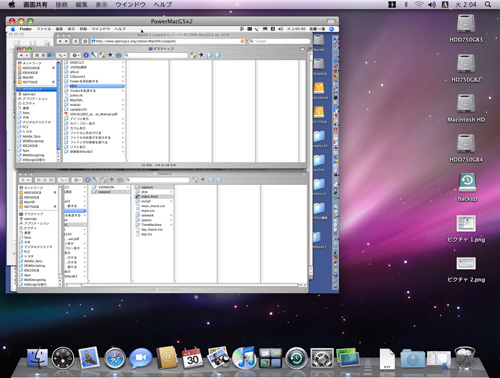500x378 pixels.
Task: Open Action gear menu in Leopard window
Action: [x=76, y=180]
